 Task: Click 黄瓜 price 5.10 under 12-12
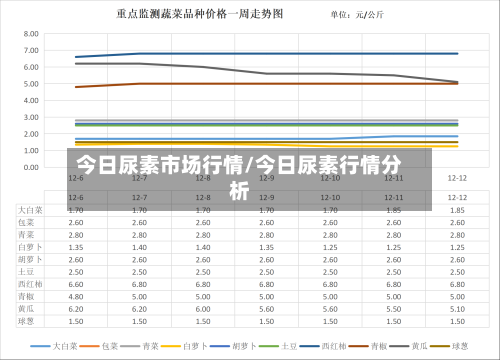coord(457,309)
